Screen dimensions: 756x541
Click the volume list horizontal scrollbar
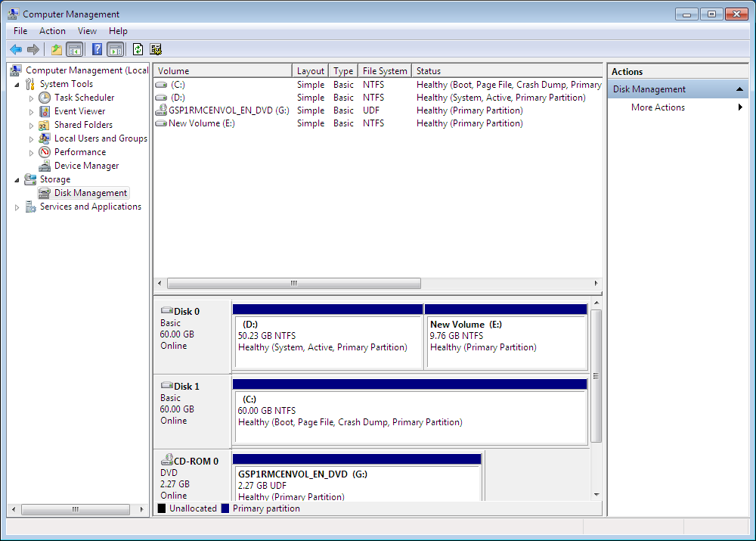pyautogui.click(x=293, y=283)
